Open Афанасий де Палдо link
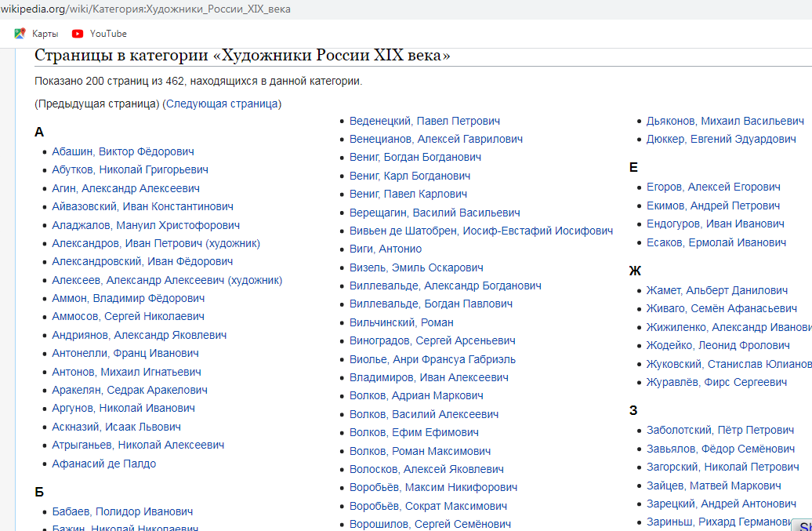Viewport: 812px width, 531px height. coord(103,464)
